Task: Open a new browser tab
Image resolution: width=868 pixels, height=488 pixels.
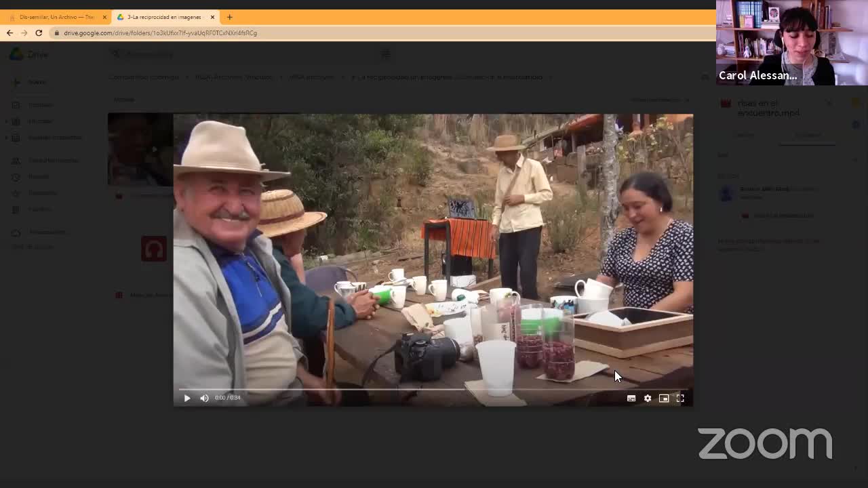Action: [229, 17]
